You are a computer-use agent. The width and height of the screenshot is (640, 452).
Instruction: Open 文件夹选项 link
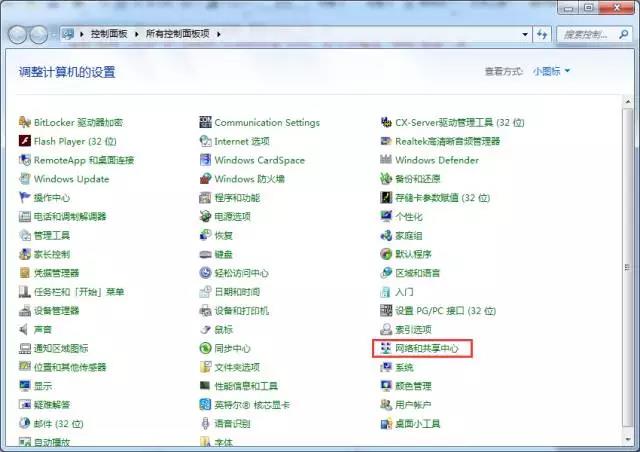237,367
